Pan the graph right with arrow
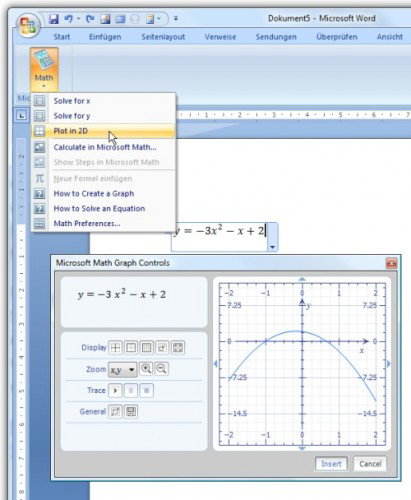Image resolution: width=411 pixels, height=500 pixels. pos(388,364)
